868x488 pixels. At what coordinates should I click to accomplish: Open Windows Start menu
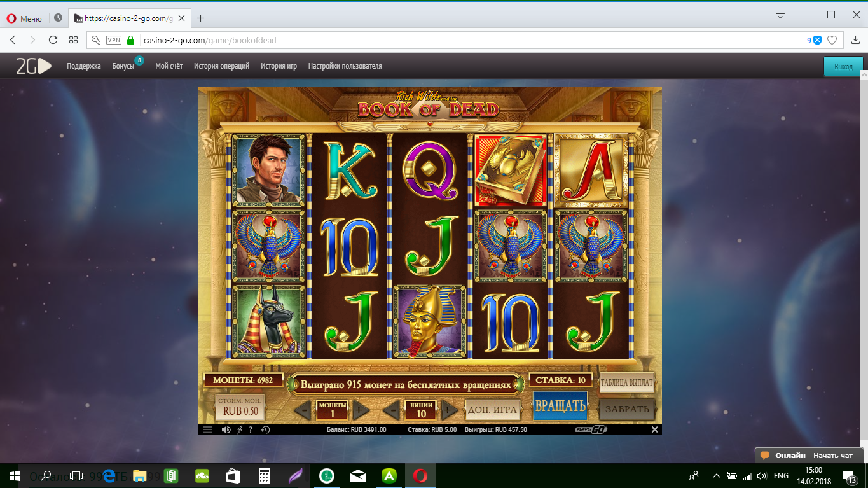coord(14,475)
